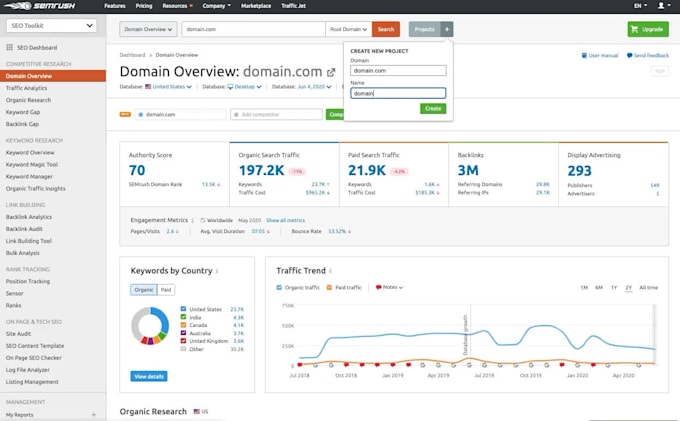This screenshot has height=421, width=680.
Task: Click the PDF export button
Action: coord(660,72)
